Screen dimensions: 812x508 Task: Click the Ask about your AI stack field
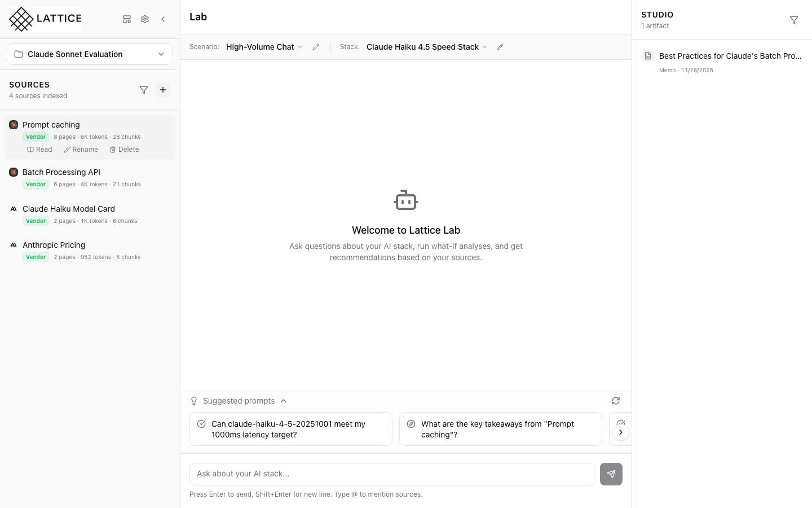tap(392, 474)
